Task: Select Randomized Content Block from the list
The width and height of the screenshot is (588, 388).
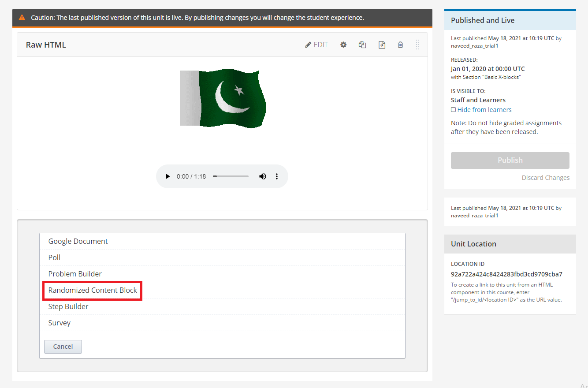Action: click(x=92, y=290)
